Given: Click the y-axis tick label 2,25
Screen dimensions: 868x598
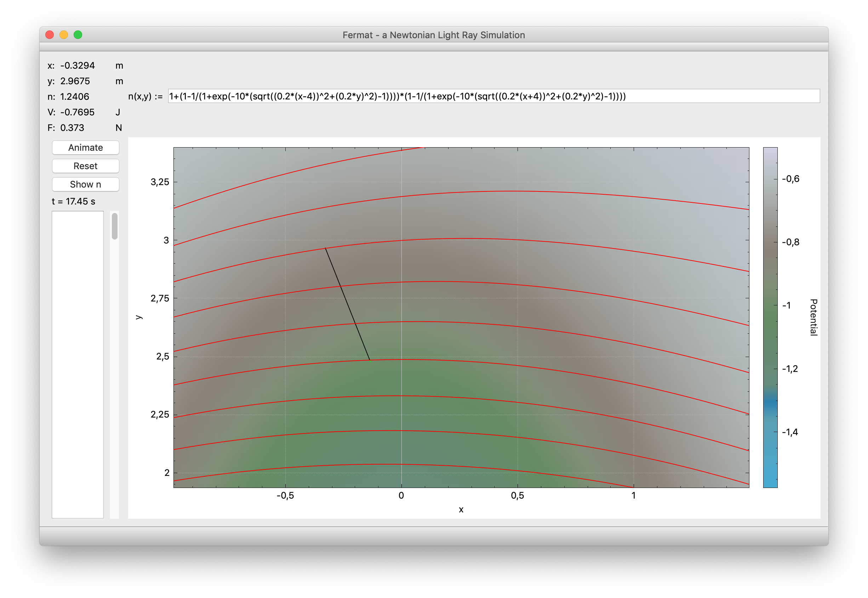Looking at the screenshot, I should (160, 415).
